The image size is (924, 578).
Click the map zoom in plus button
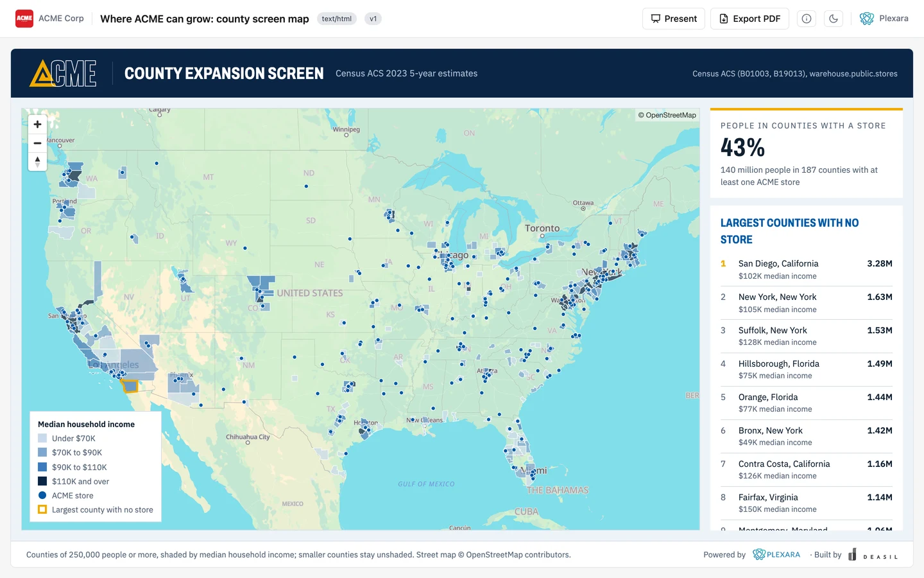(x=37, y=125)
